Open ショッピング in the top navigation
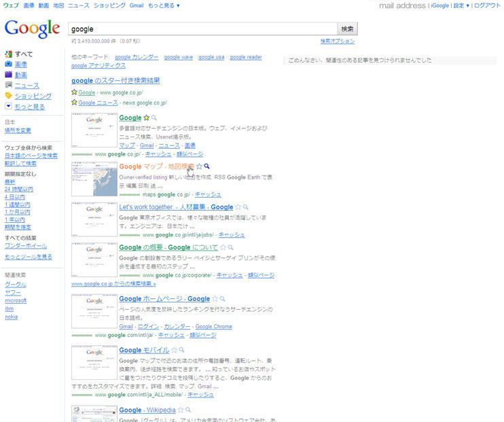 coord(109,5)
